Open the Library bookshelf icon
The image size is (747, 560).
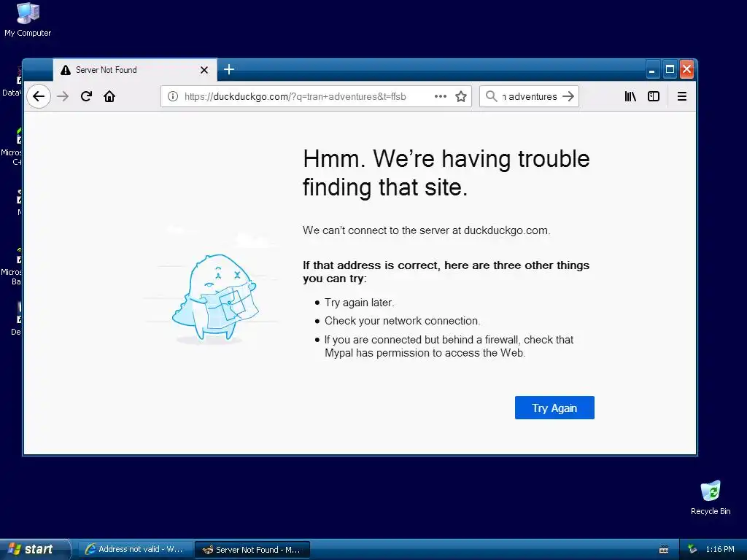pos(630,96)
